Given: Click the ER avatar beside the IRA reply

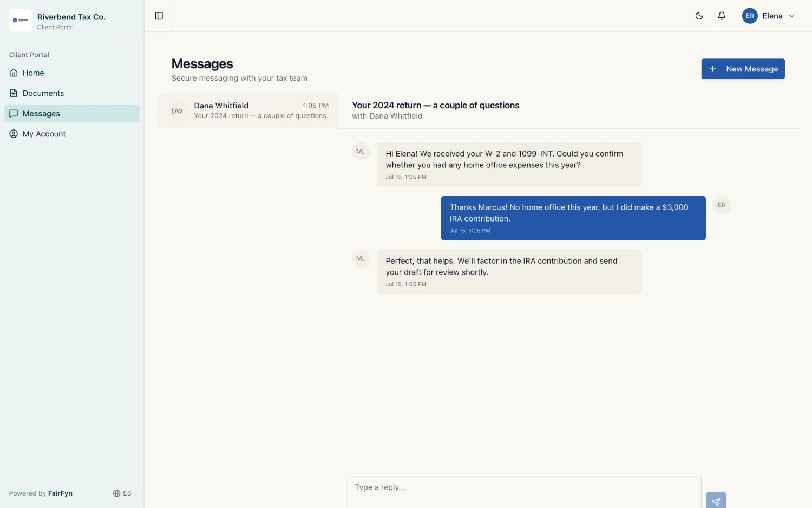Looking at the screenshot, I should pos(722,205).
